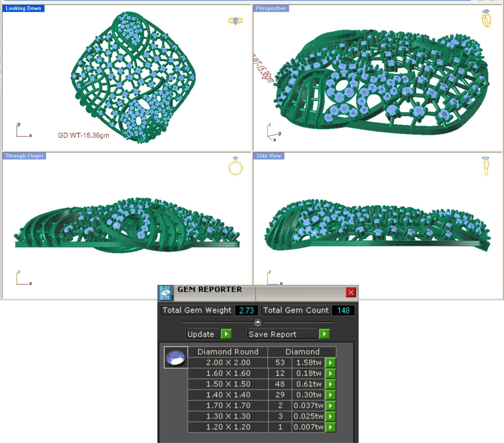This screenshot has width=504, height=443.
Task: Click green arrow for 1.50 X 1.50 row
Action: pos(330,384)
